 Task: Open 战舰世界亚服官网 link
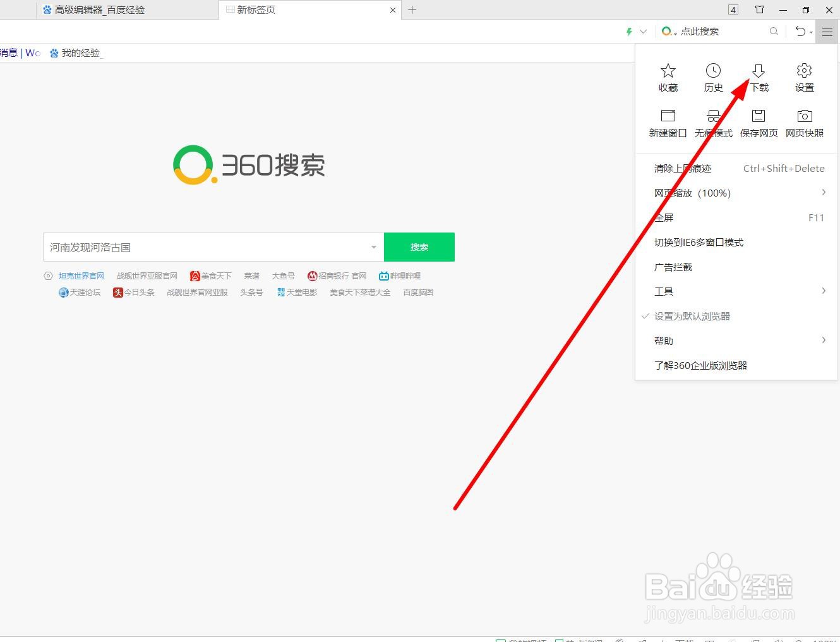pyautogui.click(x=147, y=276)
